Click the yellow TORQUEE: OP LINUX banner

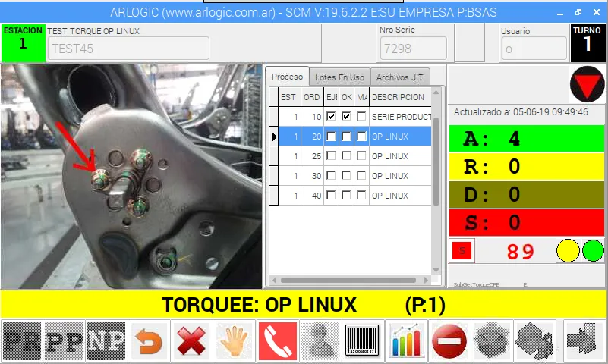[303, 304]
